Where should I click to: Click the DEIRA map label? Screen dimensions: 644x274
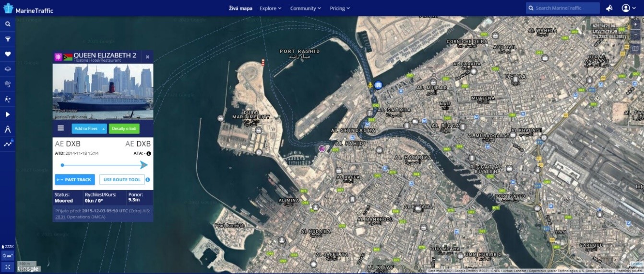pyautogui.click(x=515, y=77)
